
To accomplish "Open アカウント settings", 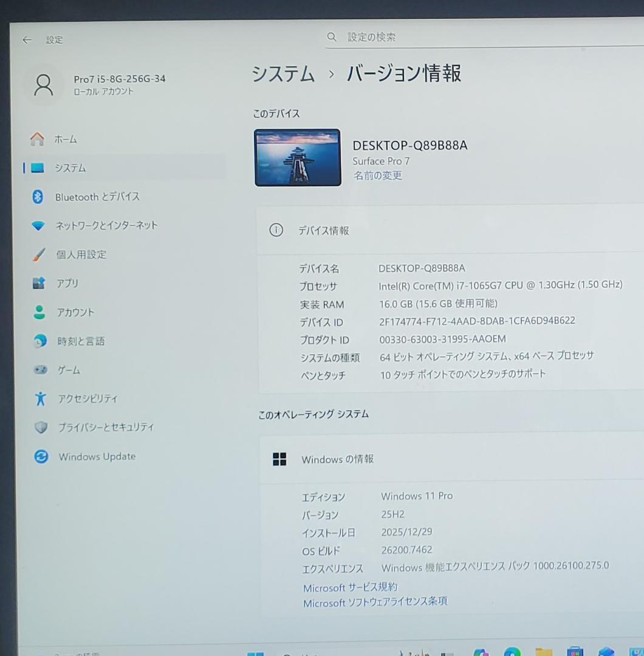I will point(76,312).
